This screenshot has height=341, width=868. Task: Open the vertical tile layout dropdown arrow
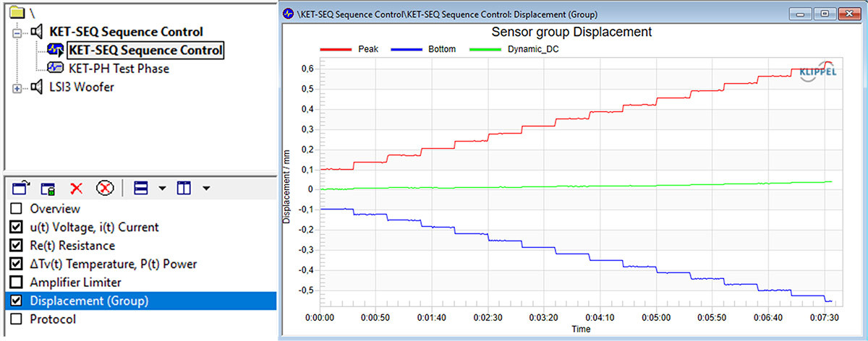coord(206,189)
